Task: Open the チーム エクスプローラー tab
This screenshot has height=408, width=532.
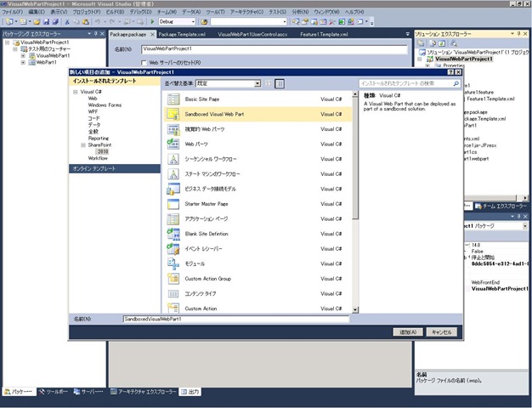Action: (x=501, y=206)
